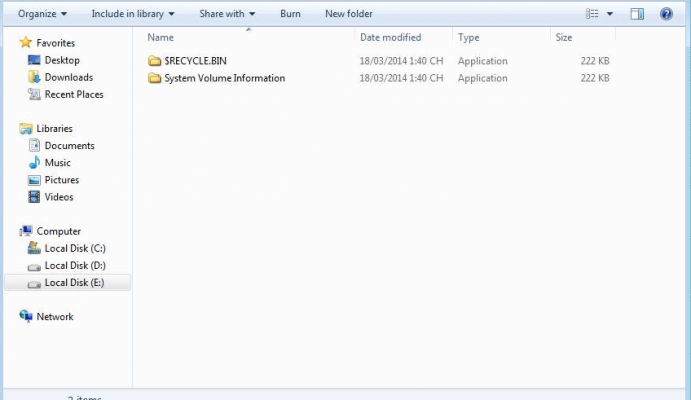
Task: Create a New folder
Action: (x=349, y=14)
